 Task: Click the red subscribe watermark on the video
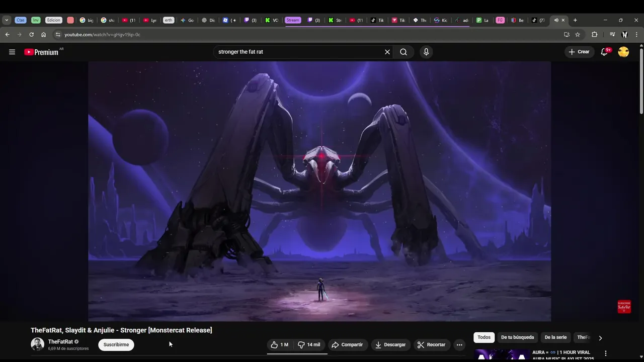point(624,307)
